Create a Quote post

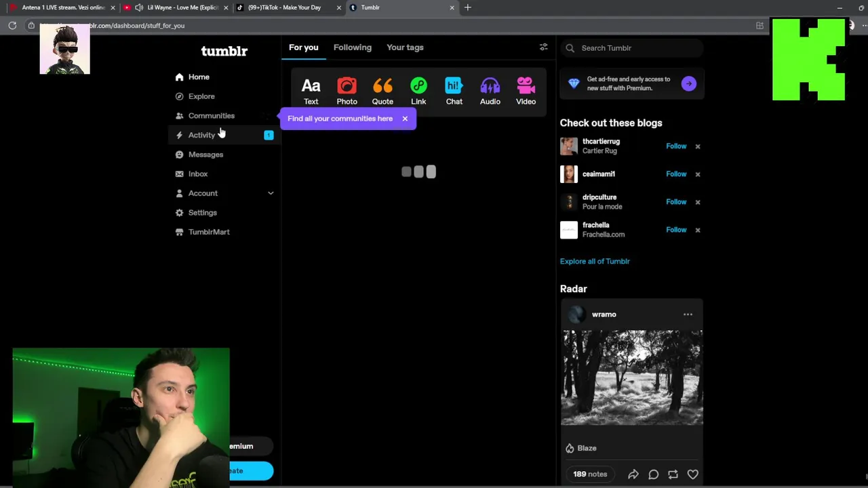point(382,91)
